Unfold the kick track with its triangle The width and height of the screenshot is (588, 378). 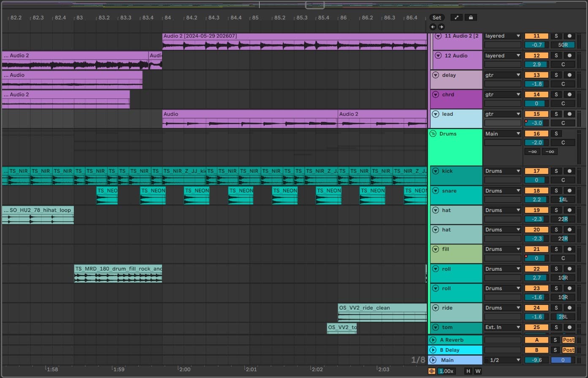[436, 171]
